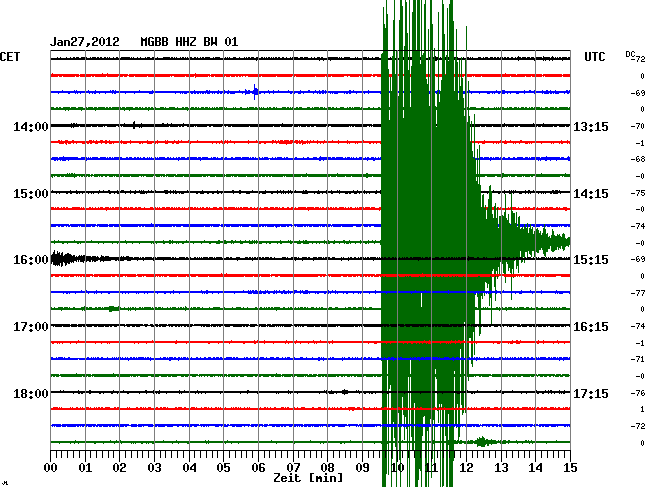
Task: Click the DC offset value -76
Action: coord(638,393)
